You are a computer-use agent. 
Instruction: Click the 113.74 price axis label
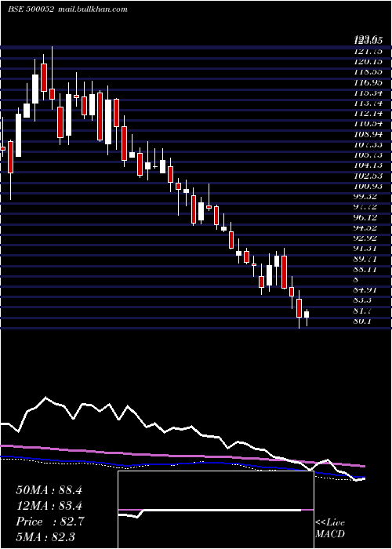click(x=367, y=104)
